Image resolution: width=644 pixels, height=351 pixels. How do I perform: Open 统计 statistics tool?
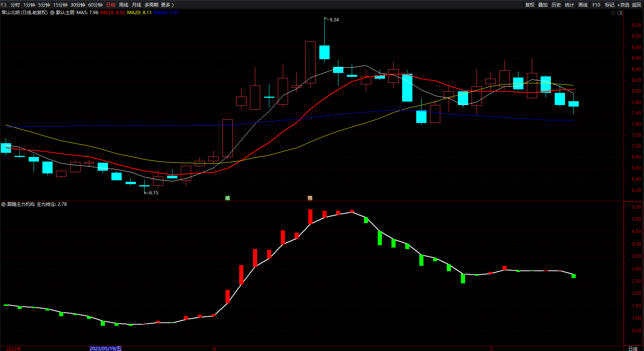[x=570, y=5]
